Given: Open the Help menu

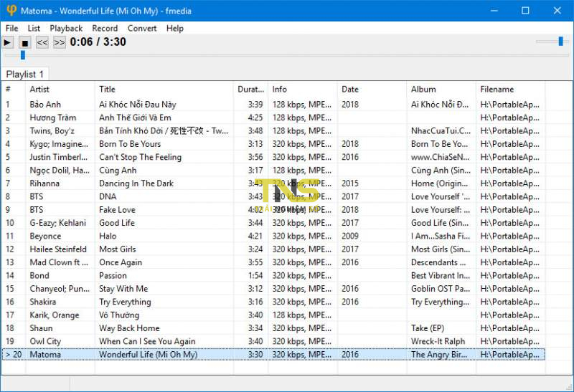Looking at the screenshot, I should (x=175, y=28).
